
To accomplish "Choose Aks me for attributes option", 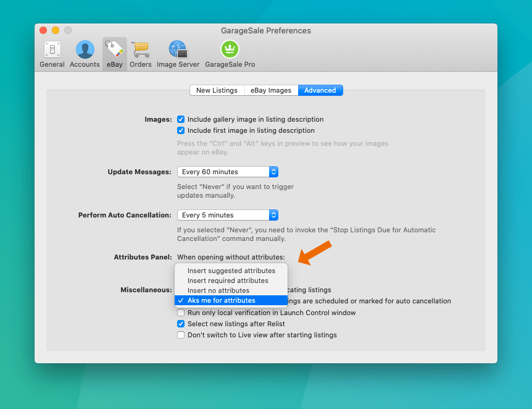I will [x=231, y=300].
